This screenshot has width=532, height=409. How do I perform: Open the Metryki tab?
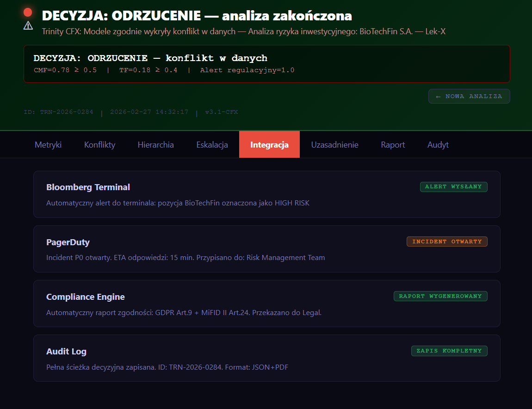[x=48, y=145]
